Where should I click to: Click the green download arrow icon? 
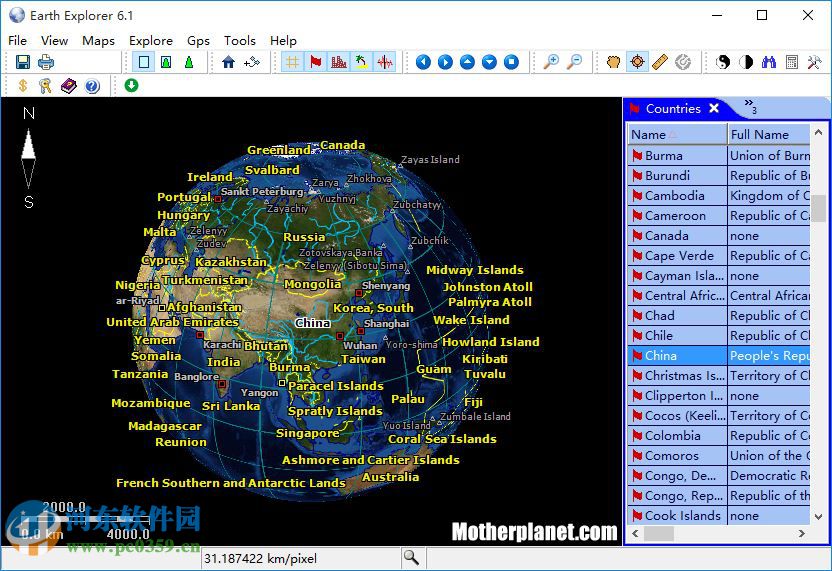(x=131, y=86)
